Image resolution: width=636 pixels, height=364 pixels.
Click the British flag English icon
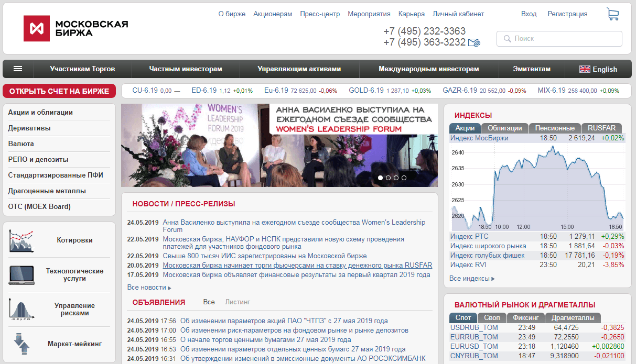[x=585, y=69]
